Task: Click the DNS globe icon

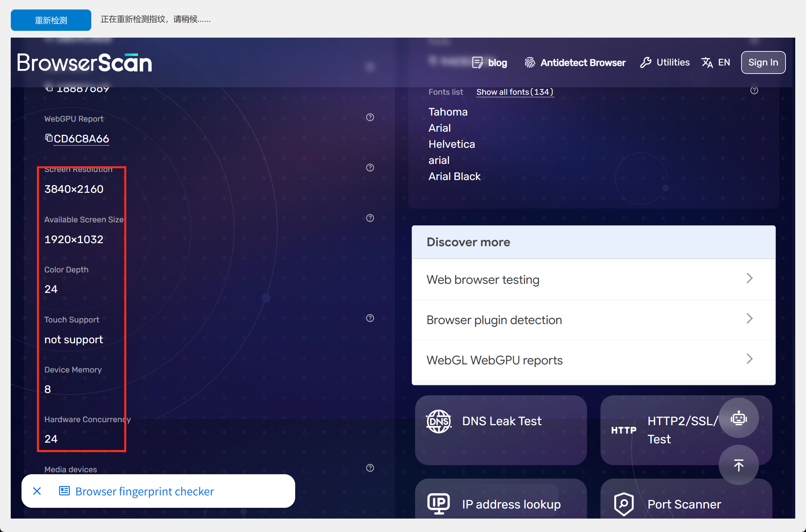Action: coord(439,422)
